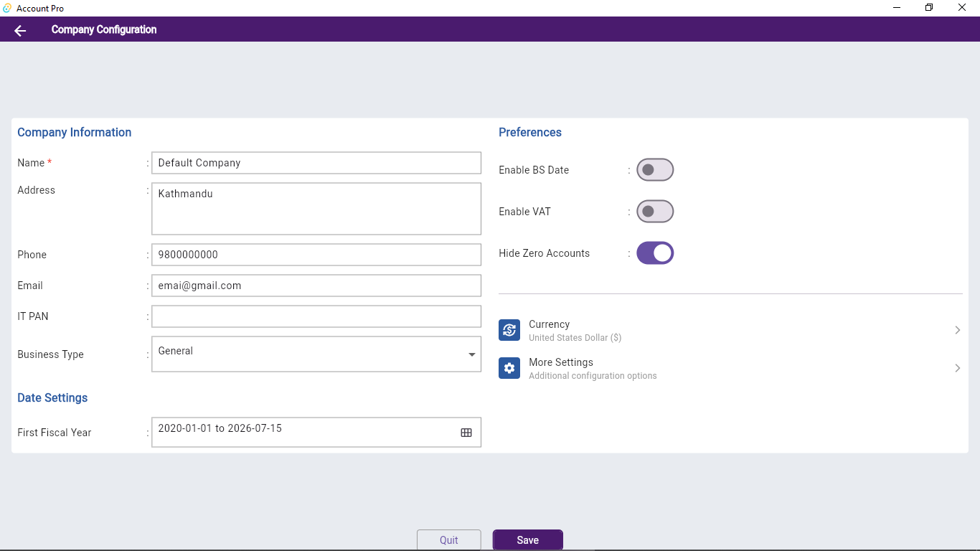The height and width of the screenshot is (551, 980).
Task: Click the Address text area
Action: tap(316, 209)
